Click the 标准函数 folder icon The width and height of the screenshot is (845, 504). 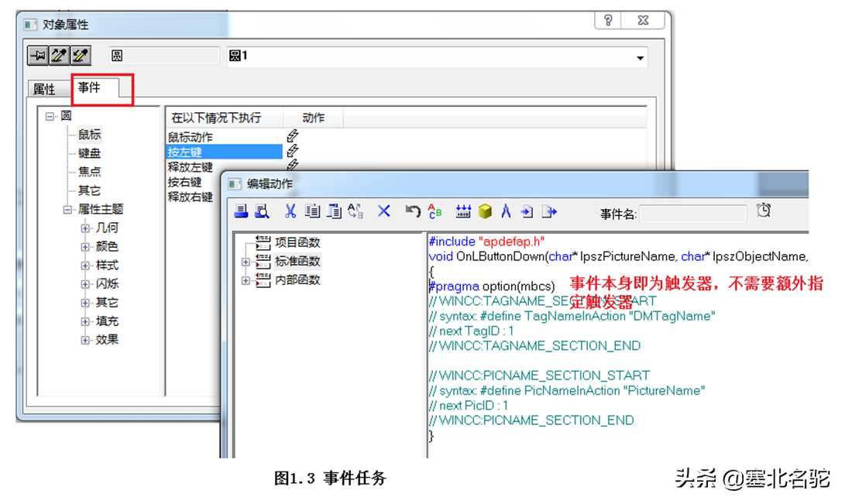[263, 261]
